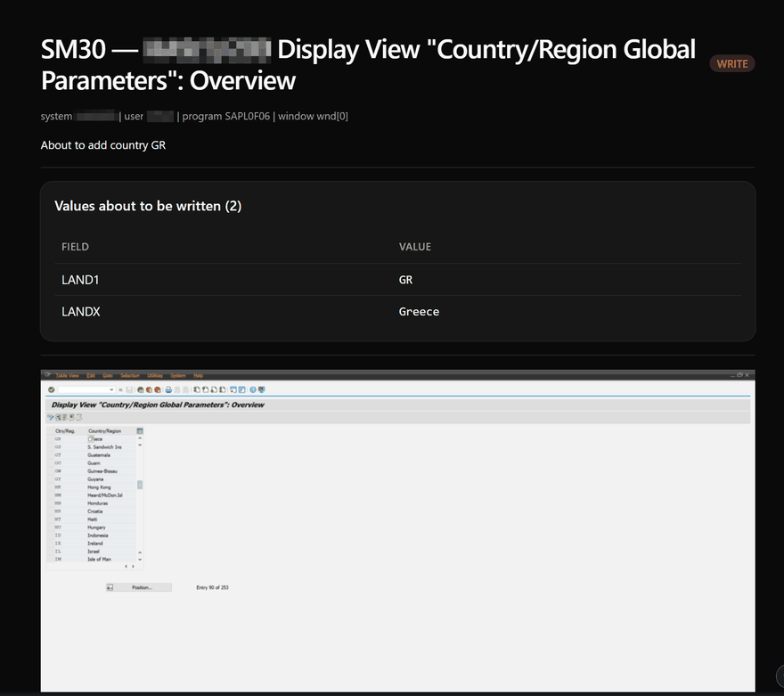
Task: Click the 'Haiti' cell
Action: 111,519
